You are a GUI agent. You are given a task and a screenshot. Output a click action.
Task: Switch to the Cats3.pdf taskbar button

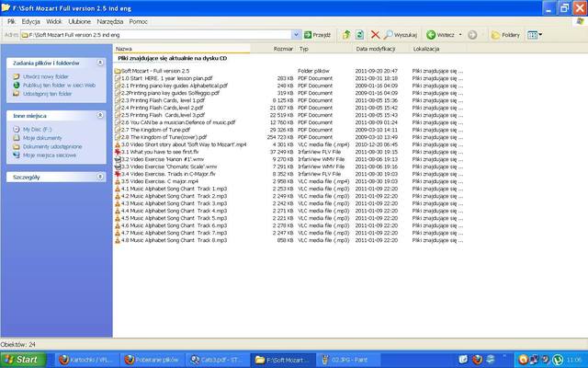[217, 360]
